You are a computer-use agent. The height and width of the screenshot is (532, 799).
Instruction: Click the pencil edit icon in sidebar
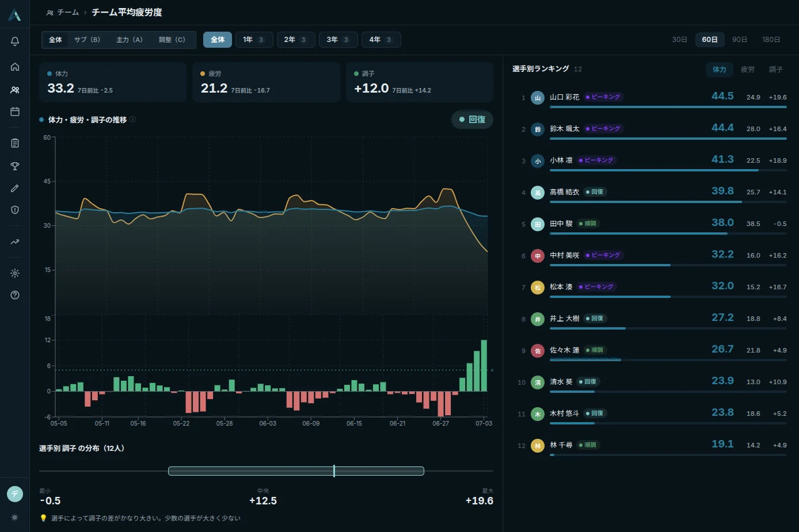pyautogui.click(x=15, y=188)
